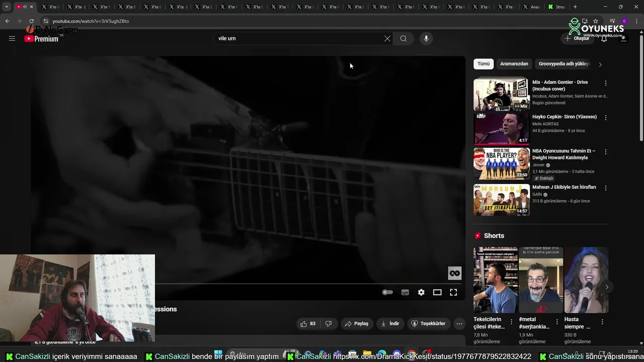The height and width of the screenshot is (362, 644).
Task: Switch to the Anas... X tab
Action: tap(531, 7)
